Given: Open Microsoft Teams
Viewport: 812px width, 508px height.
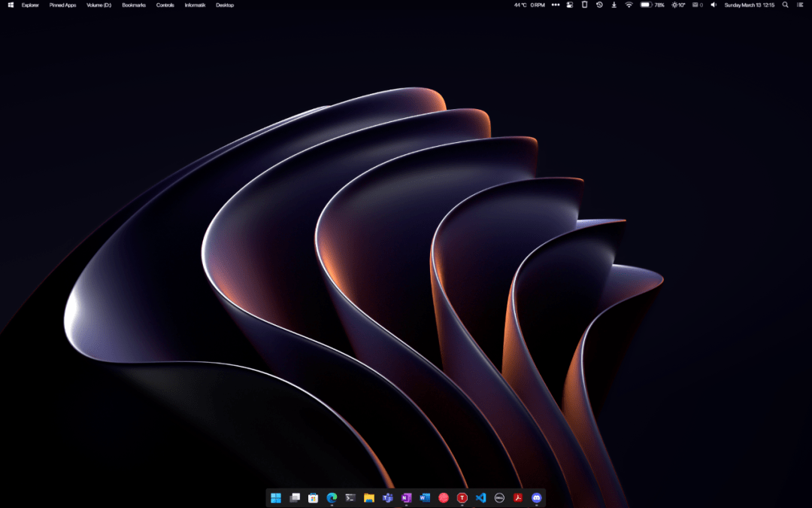Looking at the screenshot, I should pyautogui.click(x=387, y=497).
